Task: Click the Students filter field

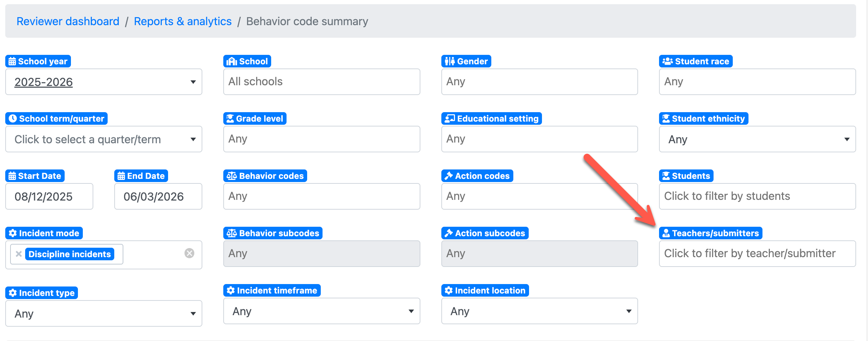Action: [x=757, y=196]
